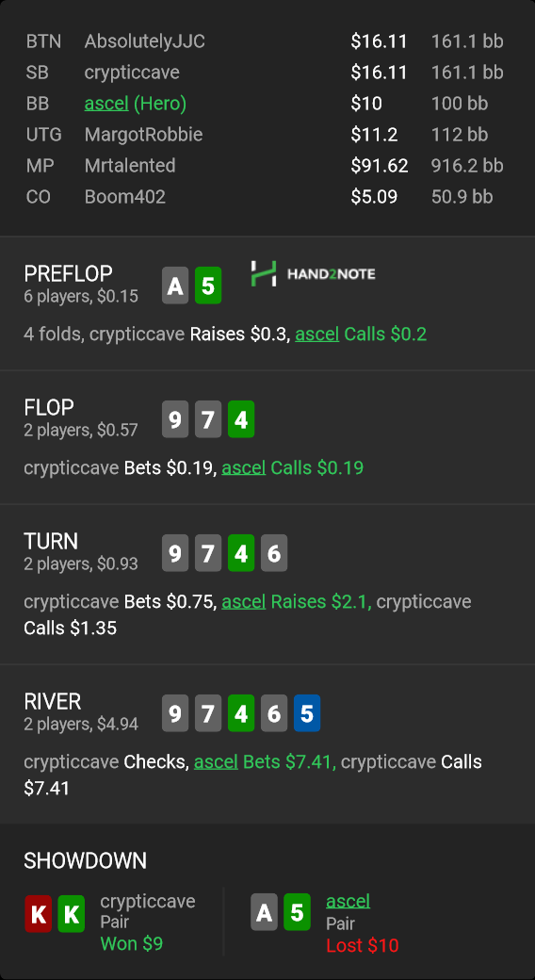The image size is (535, 980).
Task: Click the green 4 card on the flop
Action: click(241, 419)
